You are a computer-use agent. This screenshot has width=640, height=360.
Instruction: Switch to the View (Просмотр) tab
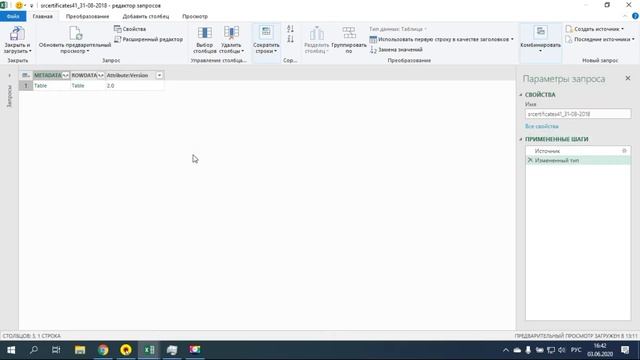195,16
